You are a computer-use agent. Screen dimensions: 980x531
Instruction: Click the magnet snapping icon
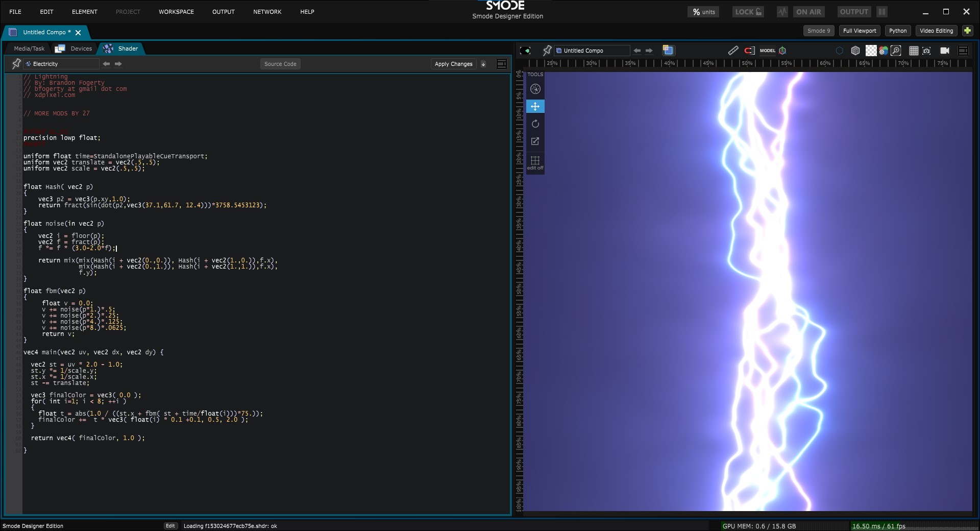click(749, 51)
